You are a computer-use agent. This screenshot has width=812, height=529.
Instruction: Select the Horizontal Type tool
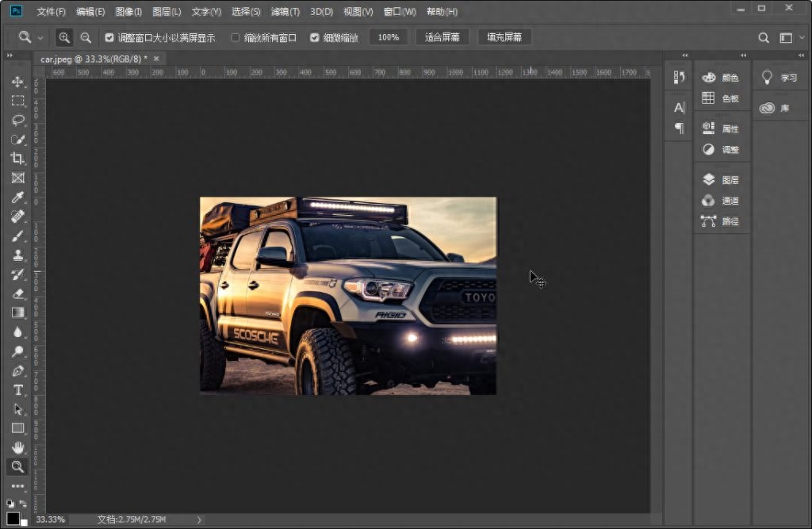click(17, 389)
